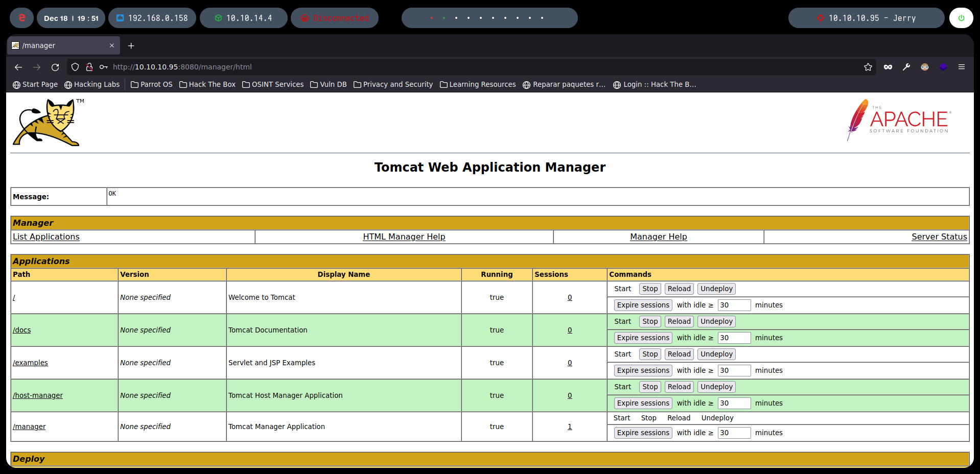Expire sessions for the root application
This screenshot has height=474, width=980.
[x=643, y=305]
